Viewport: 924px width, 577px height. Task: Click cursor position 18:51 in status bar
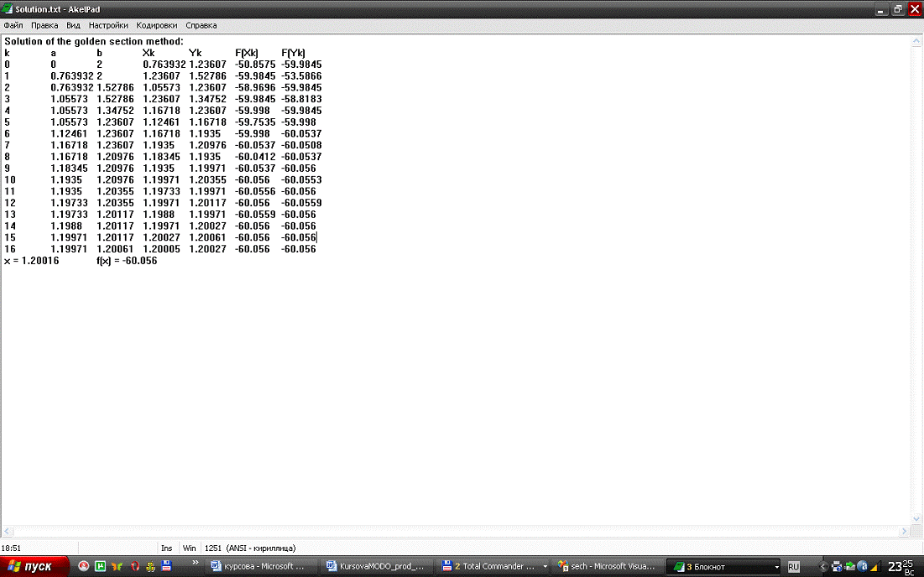[11, 548]
